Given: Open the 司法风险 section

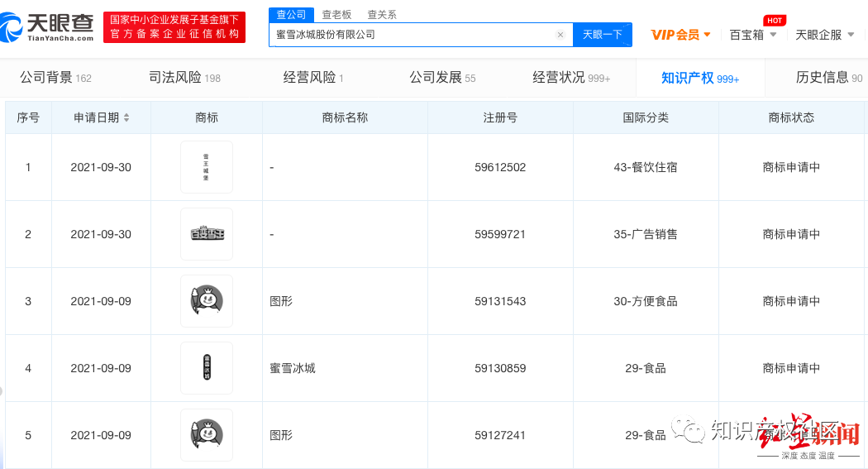Looking at the screenshot, I should (184, 78).
